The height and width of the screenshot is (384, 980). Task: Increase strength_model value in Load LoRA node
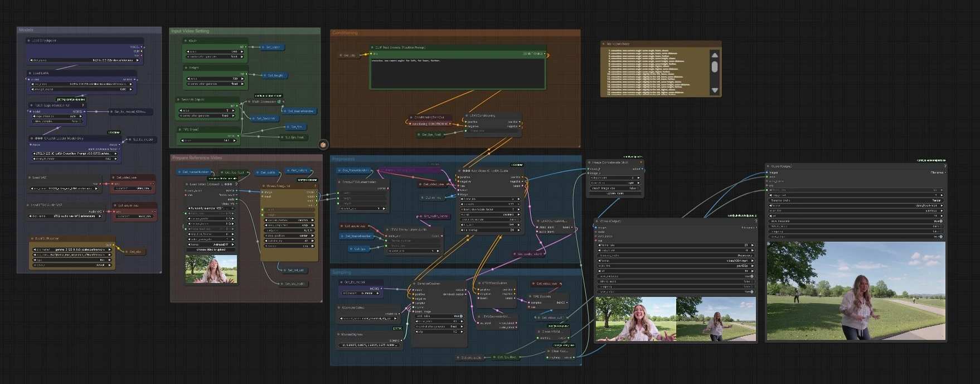(132, 89)
